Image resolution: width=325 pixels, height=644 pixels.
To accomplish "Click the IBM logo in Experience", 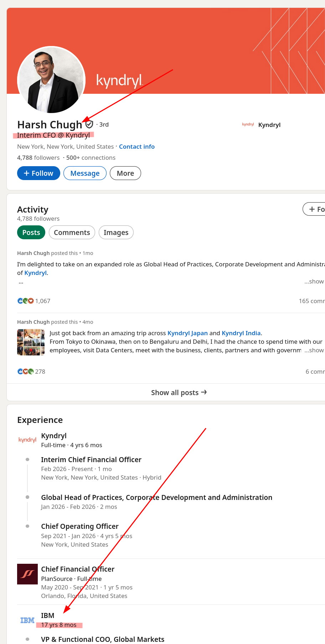I will (x=27, y=620).
